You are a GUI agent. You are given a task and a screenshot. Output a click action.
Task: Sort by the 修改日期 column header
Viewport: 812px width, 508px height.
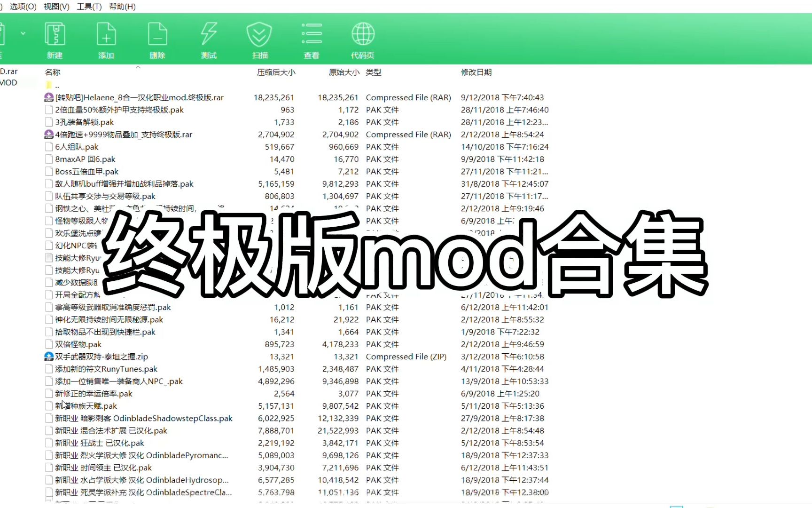[476, 72]
